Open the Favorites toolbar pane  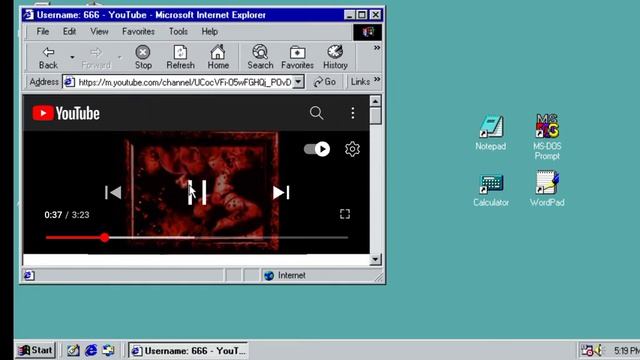(297, 58)
